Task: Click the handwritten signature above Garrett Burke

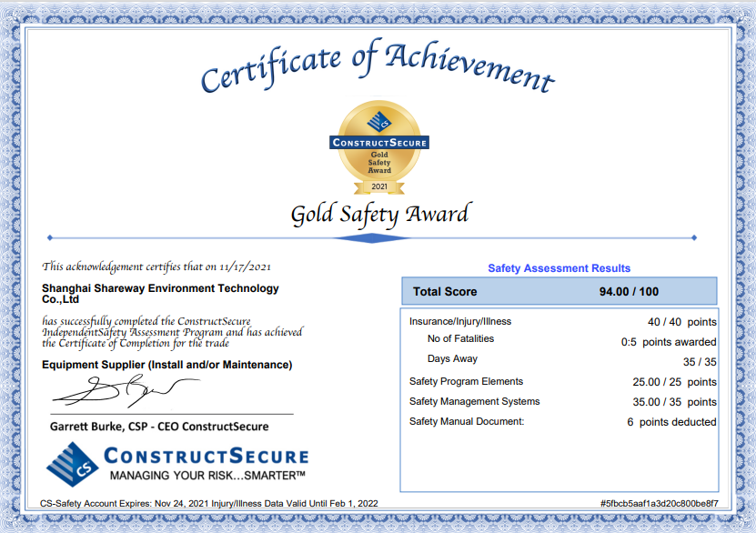Action: (x=126, y=391)
